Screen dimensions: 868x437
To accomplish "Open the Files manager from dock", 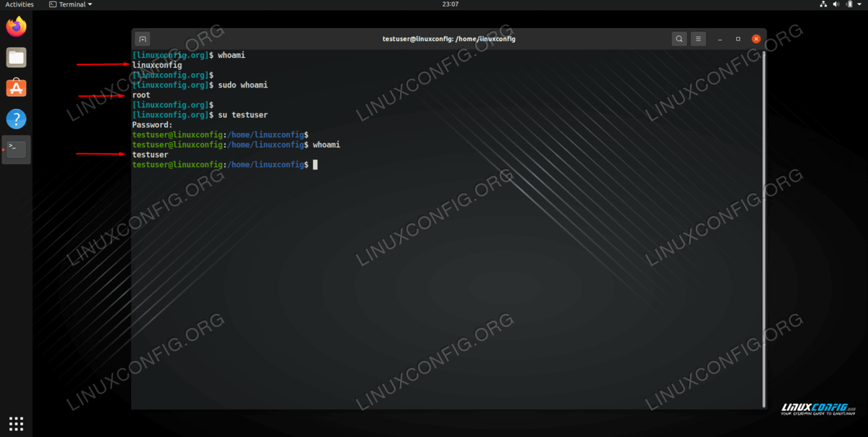I will tap(16, 57).
